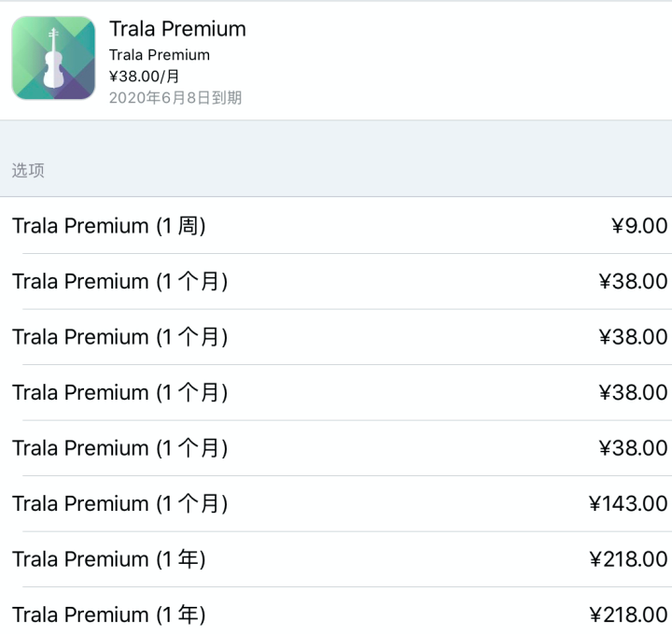The height and width of the screenshot is (634, 672).
Task: Click the fourth ¥38.00 price in the list
Action: pos(633,448)
